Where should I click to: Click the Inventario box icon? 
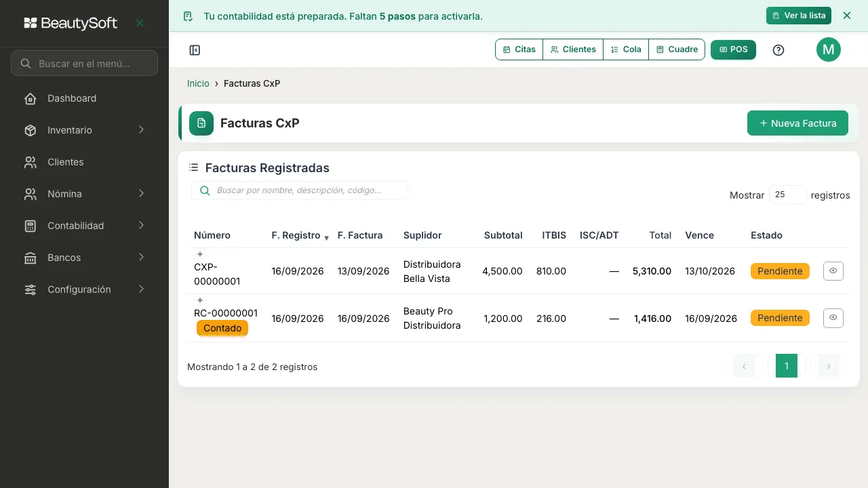31,131
